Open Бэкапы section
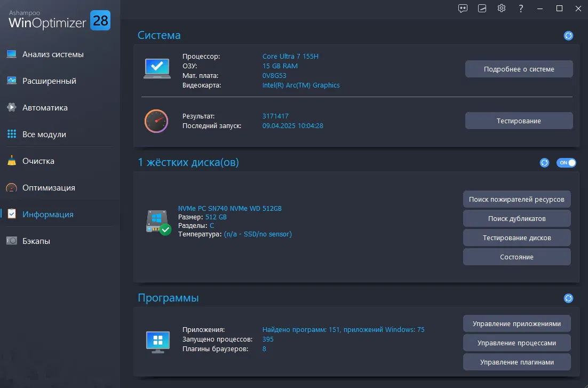Viewport: 588px width, 388px height. (36, 241)
